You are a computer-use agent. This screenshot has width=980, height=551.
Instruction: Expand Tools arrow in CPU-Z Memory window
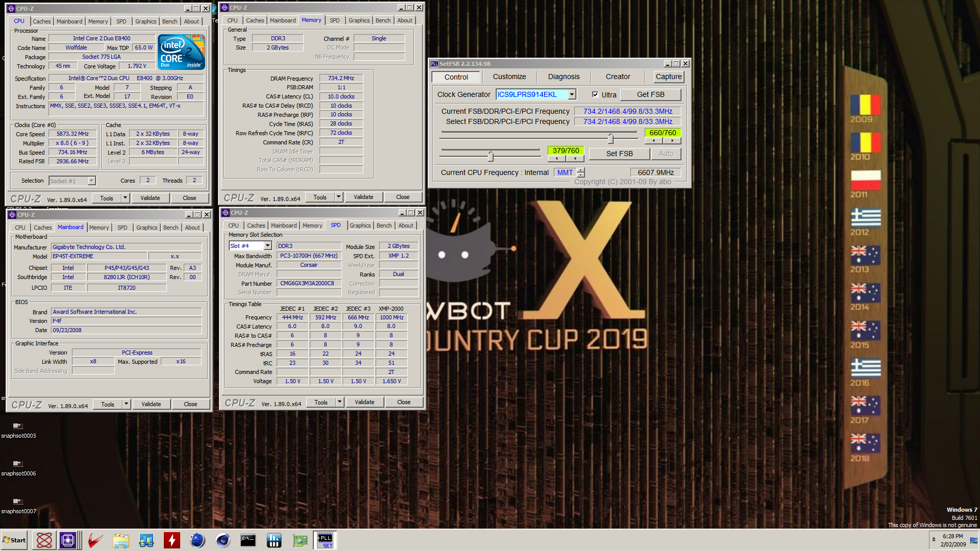338,197
